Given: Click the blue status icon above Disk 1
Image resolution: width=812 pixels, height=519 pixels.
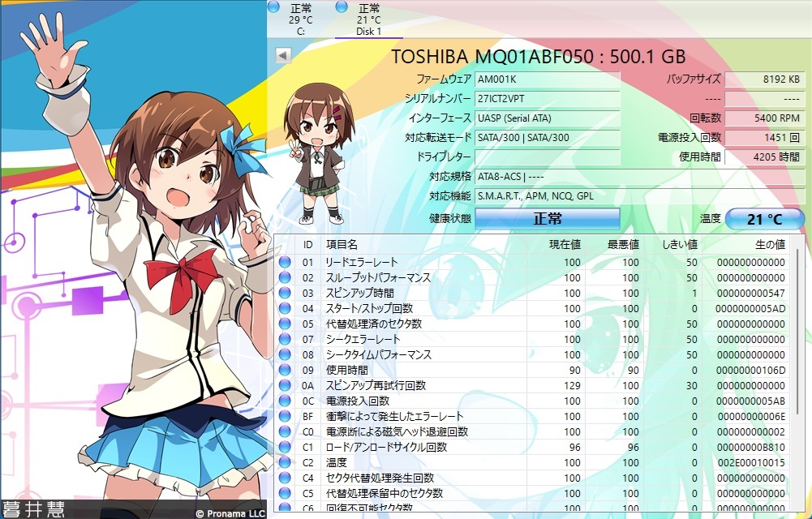Looking at the screenshot, I should [342, 6].
